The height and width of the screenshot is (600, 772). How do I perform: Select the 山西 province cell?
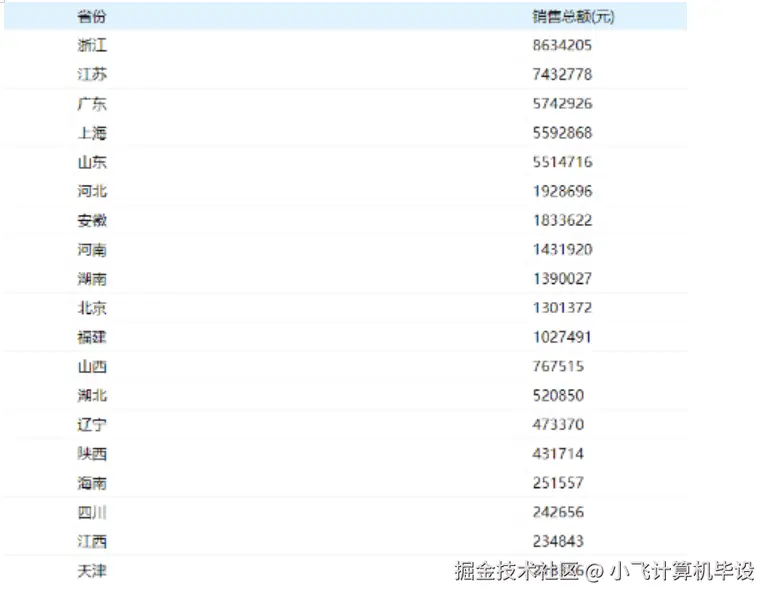(92, 366)
